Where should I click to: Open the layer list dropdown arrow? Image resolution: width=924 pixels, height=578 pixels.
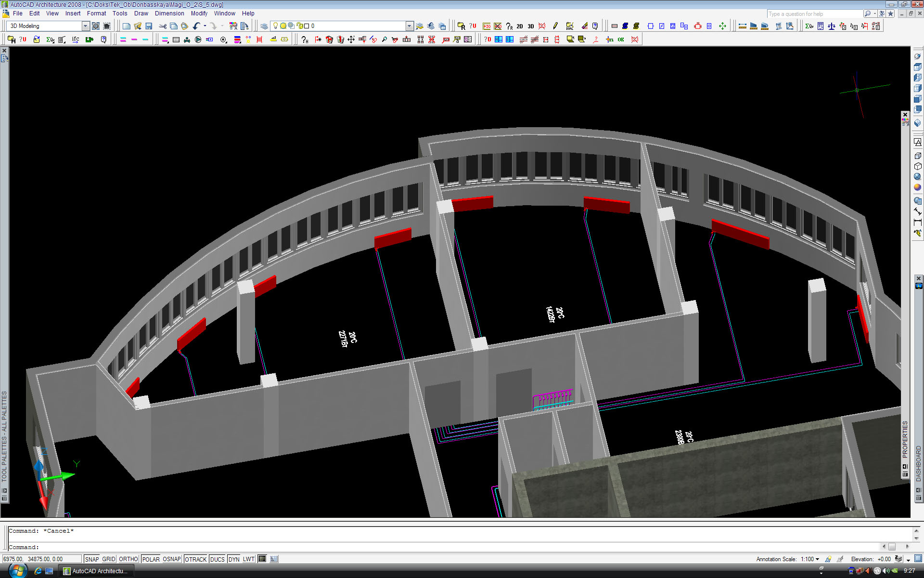pyautogui.click(x=409, y=26)
